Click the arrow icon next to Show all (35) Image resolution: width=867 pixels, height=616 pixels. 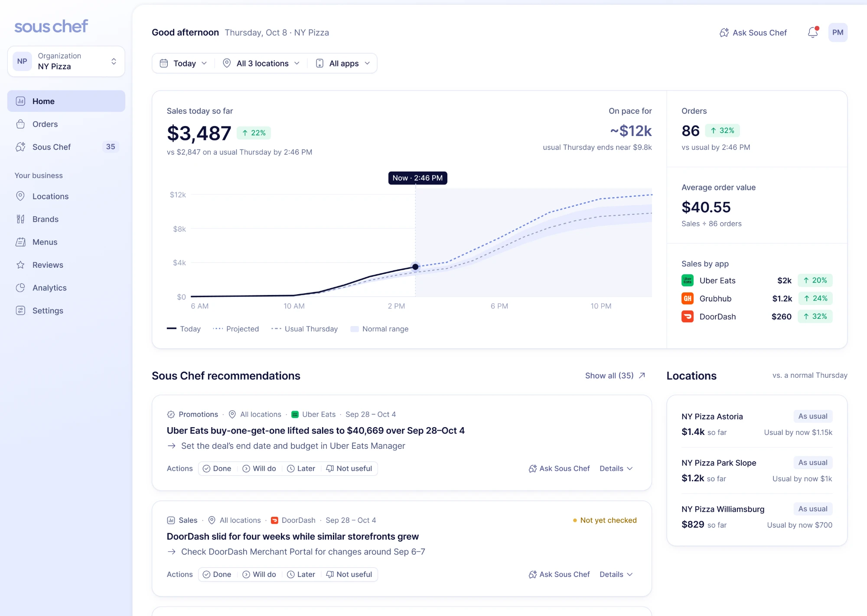click(642, 376)
